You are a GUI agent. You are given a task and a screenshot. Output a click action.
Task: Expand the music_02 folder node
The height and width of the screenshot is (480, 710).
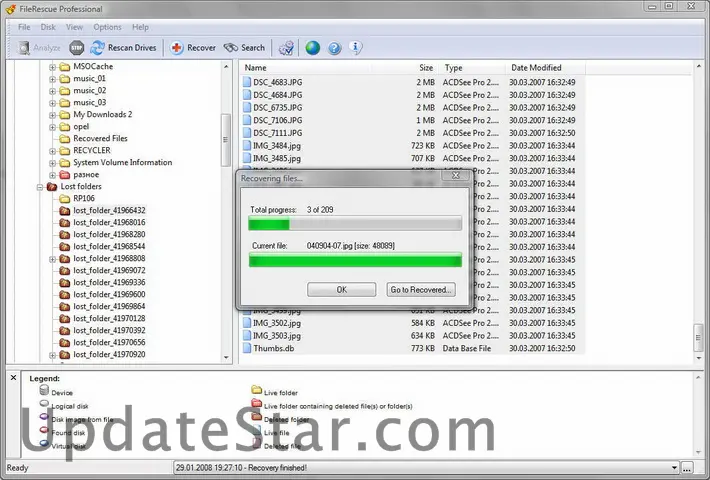53,91
